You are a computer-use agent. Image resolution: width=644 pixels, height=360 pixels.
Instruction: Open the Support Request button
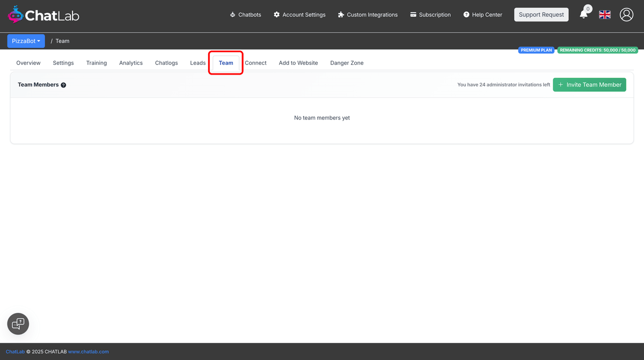pyautogui.click(x=541, y=14)
